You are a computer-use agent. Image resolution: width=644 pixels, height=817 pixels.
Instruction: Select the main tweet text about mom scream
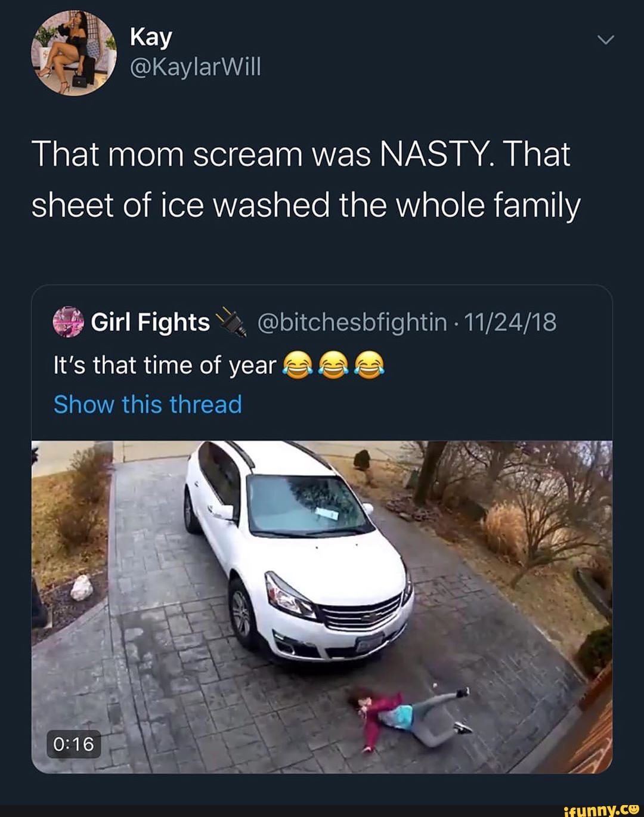(305, 180)
